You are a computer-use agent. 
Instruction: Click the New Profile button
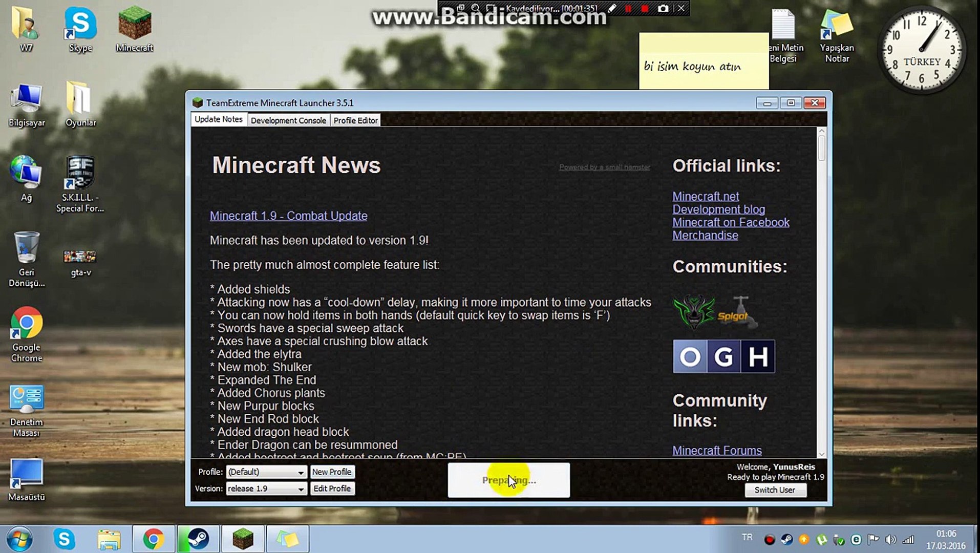(x=332, y=472)
